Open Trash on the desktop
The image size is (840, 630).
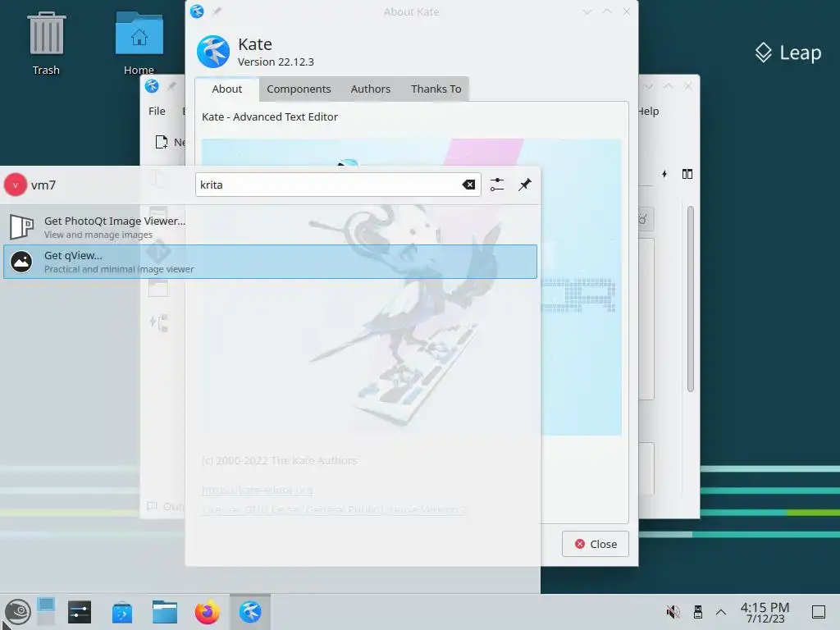[46, 44]
